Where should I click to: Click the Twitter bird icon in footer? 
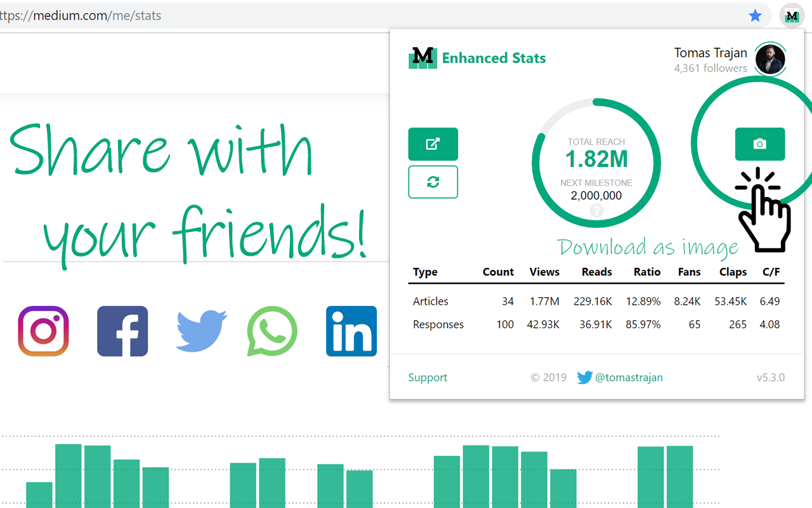[x=584, y=377]
